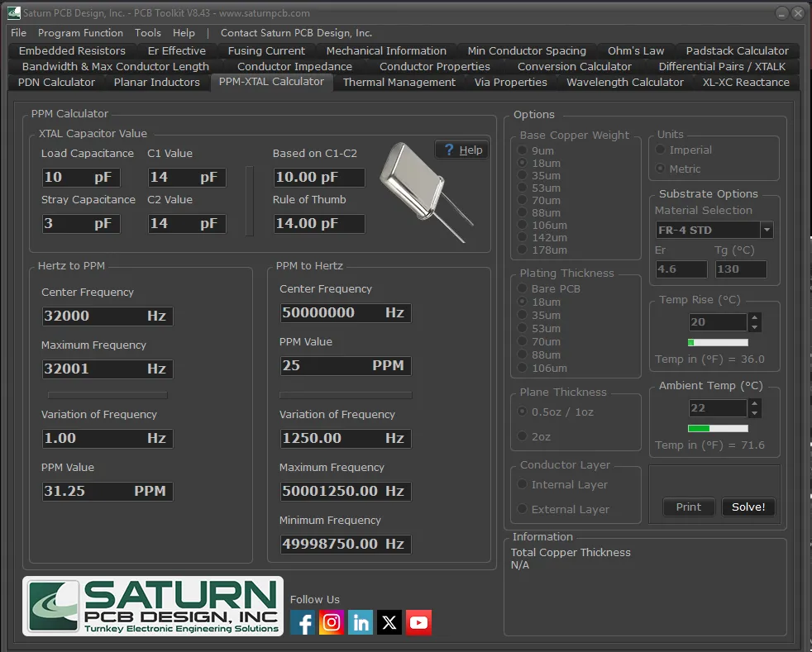The image size is (812, 652).
Task: Switch to the Padstack Calculator tab
Action: 738,50
